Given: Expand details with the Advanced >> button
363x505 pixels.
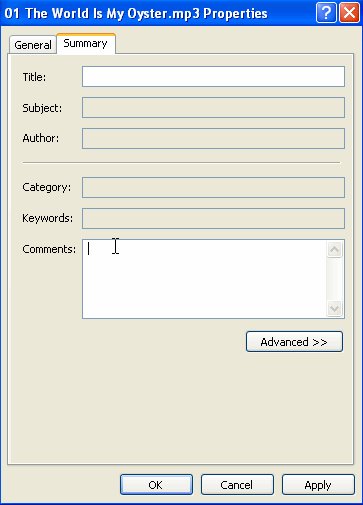Looking at the screenshot, I should (294, 342).
